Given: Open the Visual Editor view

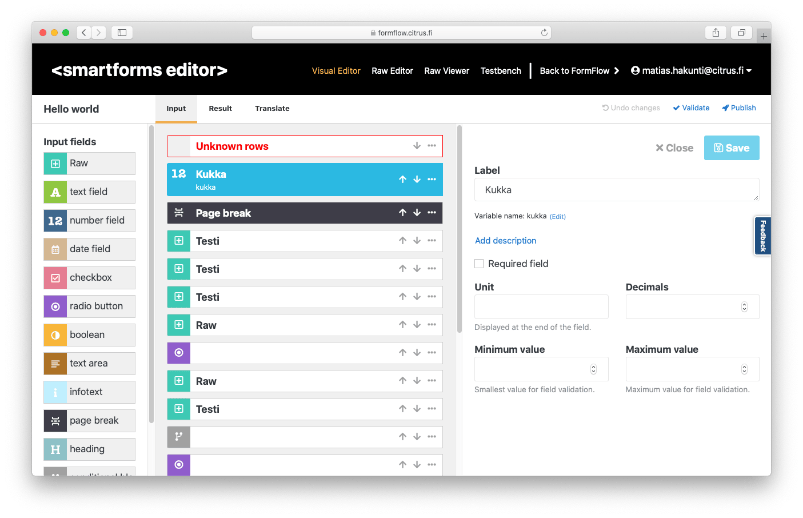Looking at the screenshot, I should pos(336,71).
